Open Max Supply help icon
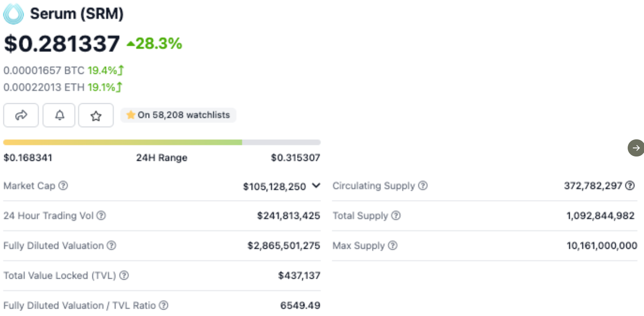Viewport: 644px width, 316px height. click(x=392, y=246)
